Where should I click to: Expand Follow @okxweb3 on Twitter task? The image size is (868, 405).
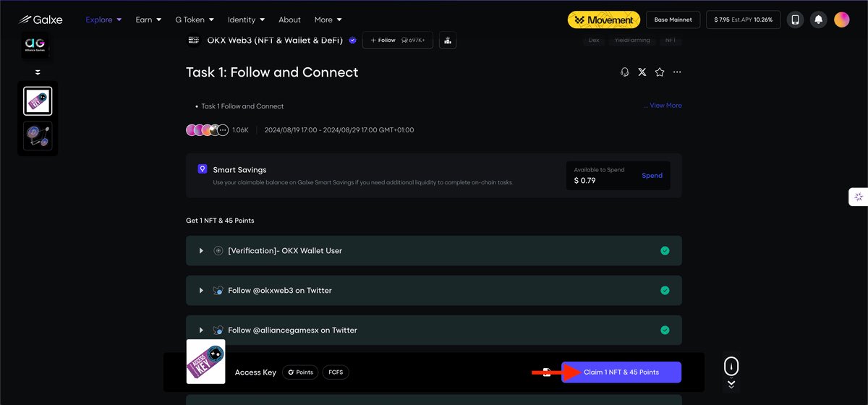coord(433,290)
